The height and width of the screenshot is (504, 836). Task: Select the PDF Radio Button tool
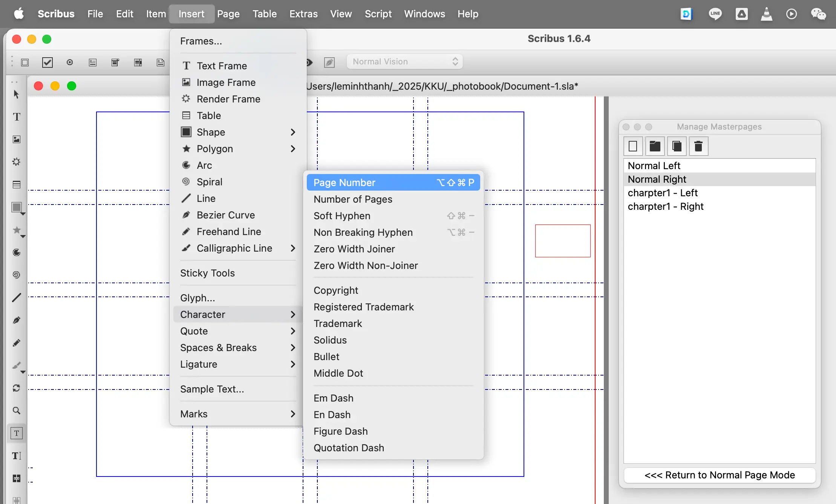coord(70,62)
